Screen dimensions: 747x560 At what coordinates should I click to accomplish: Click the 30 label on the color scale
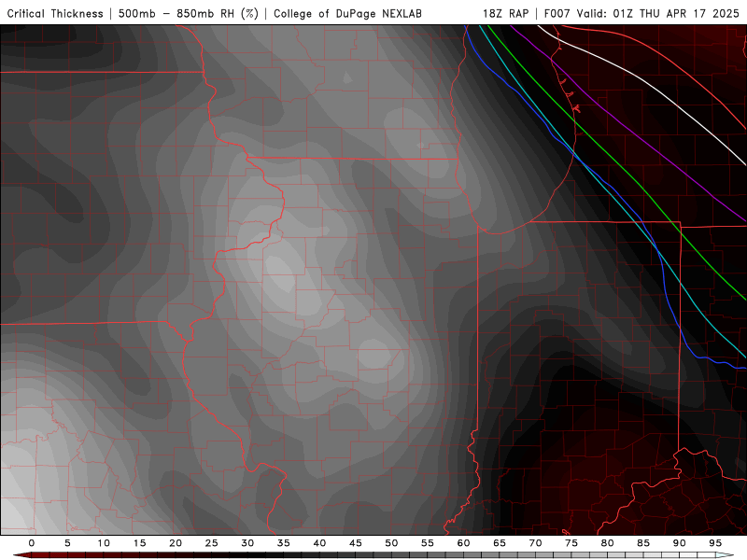247,543
